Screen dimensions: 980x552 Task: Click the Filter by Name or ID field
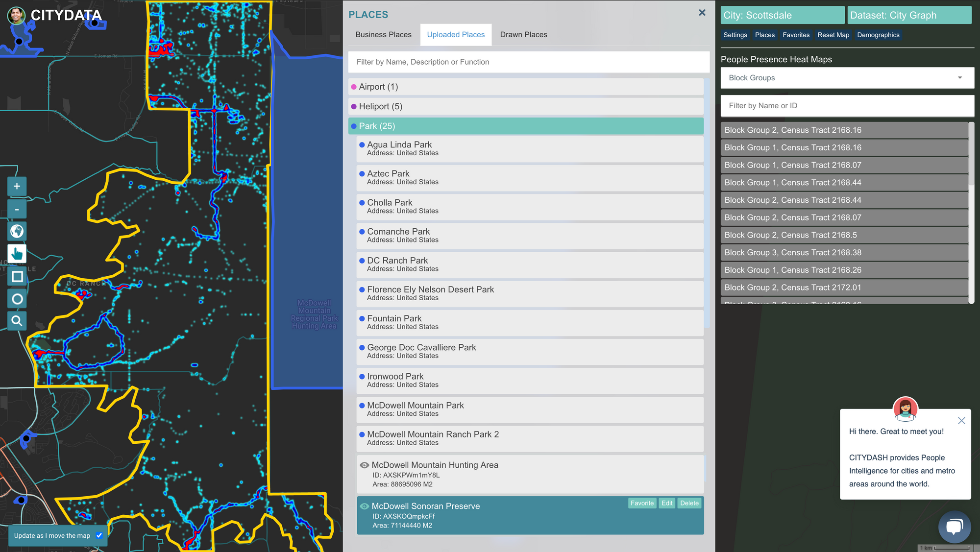[847, 106]
